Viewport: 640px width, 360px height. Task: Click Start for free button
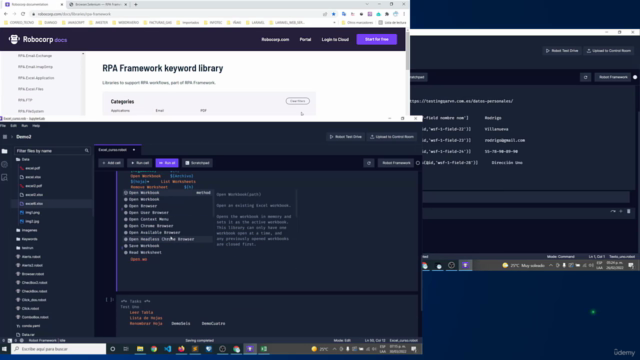tap(377, 39)
